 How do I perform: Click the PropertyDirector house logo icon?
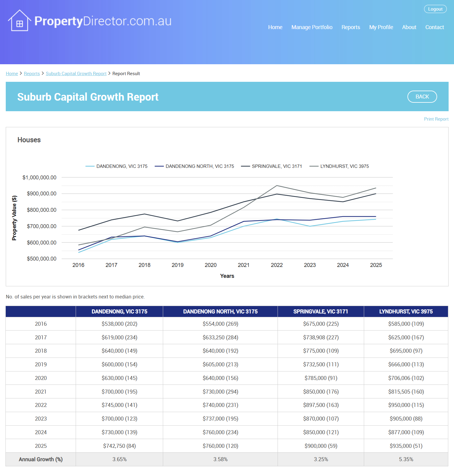click(x=19, y=21)
